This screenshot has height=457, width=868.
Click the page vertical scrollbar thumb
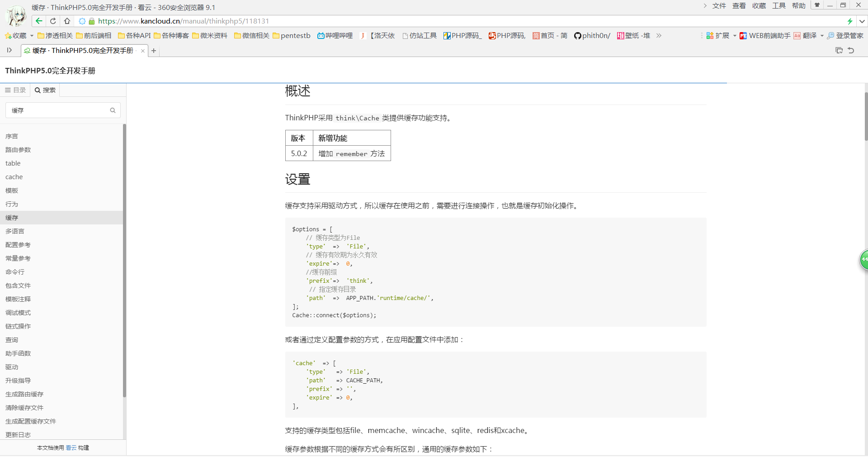pyautogui.click(x=866, y=116)
